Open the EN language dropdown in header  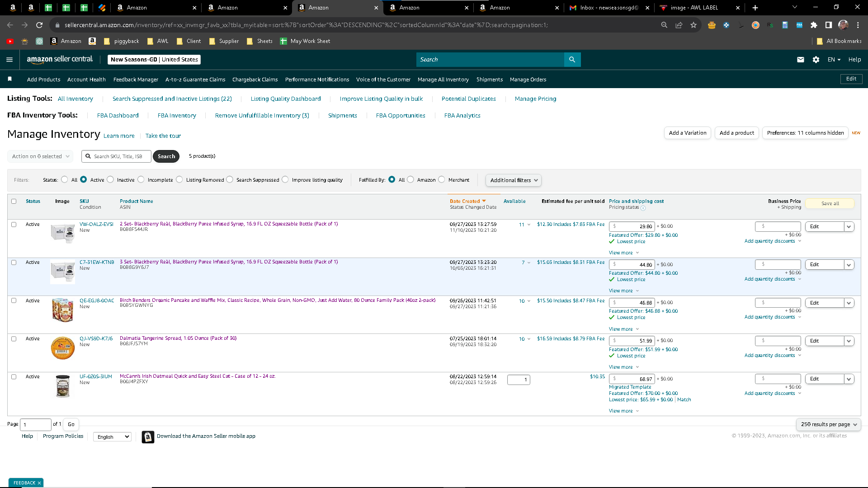(x=834, y=60)
